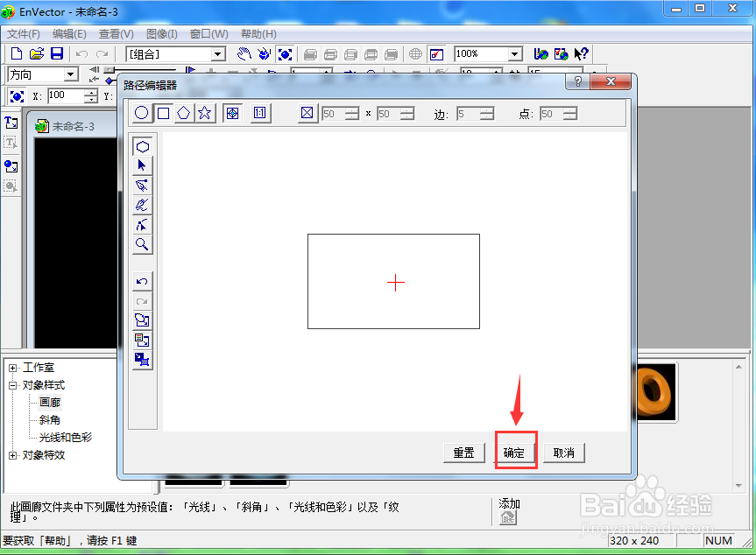The width and height of the screenshot is (756, 555).
Task: Click the 边 sides field showing 5
Action: coord(469,114)
